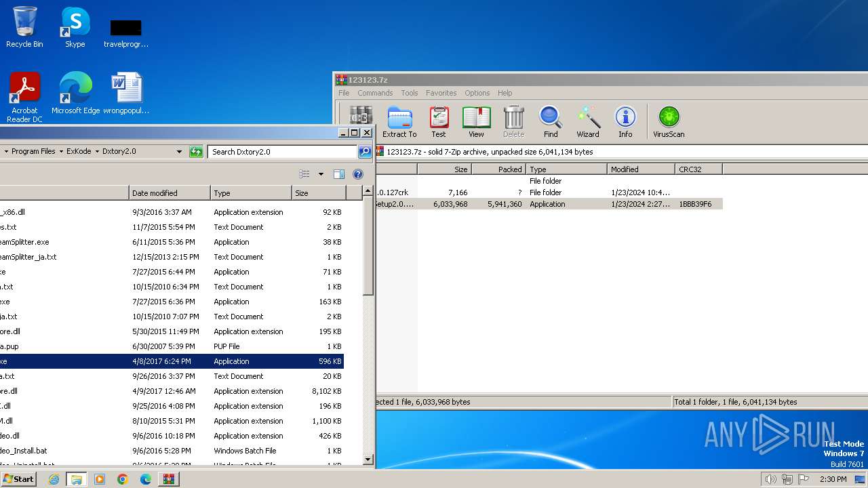The height and width of the screenshot is (488, 868).
Task: Click the File Explorer taskbar button
Action: (x=77, y=479)
